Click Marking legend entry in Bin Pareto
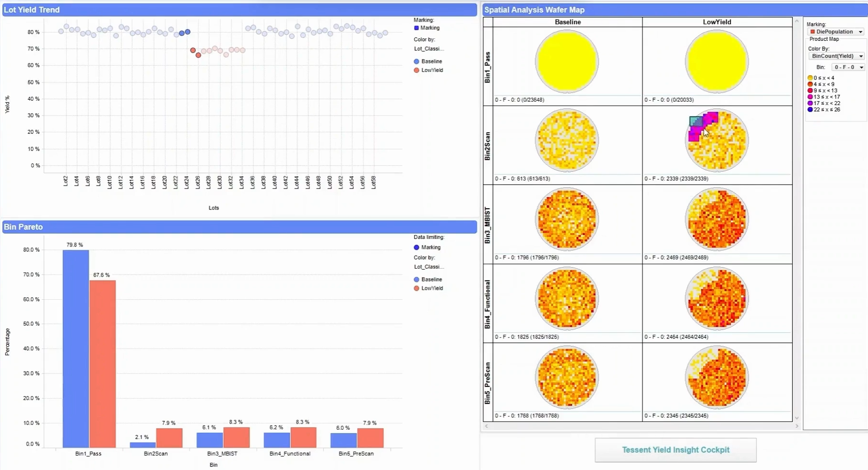Image resolution: width=868 pixels, height=470 pixels. [427, 247]
